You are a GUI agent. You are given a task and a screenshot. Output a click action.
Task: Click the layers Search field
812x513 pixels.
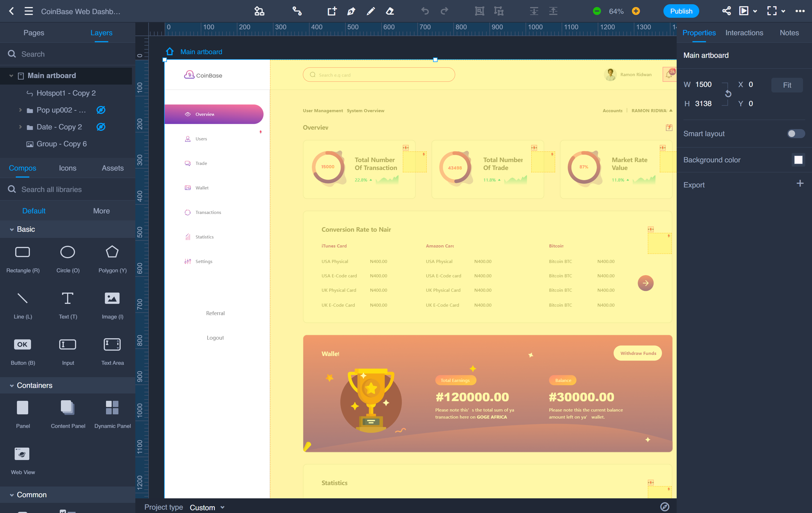coord(67,54)
